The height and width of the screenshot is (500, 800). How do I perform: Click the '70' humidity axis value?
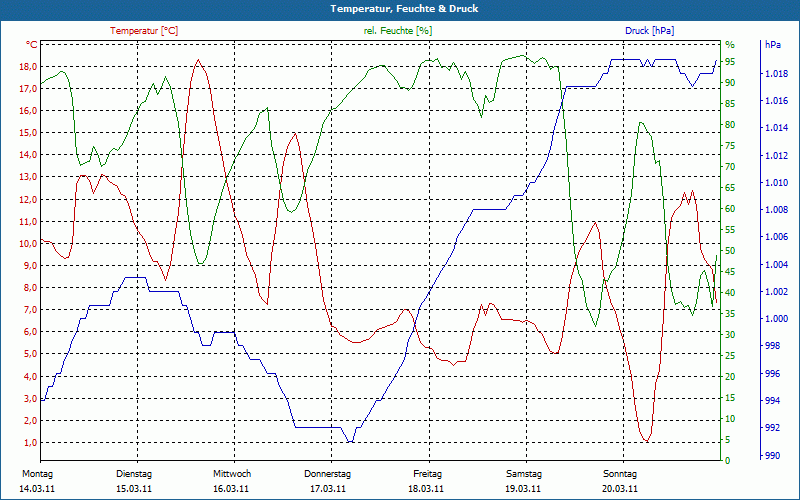point(730,167)
